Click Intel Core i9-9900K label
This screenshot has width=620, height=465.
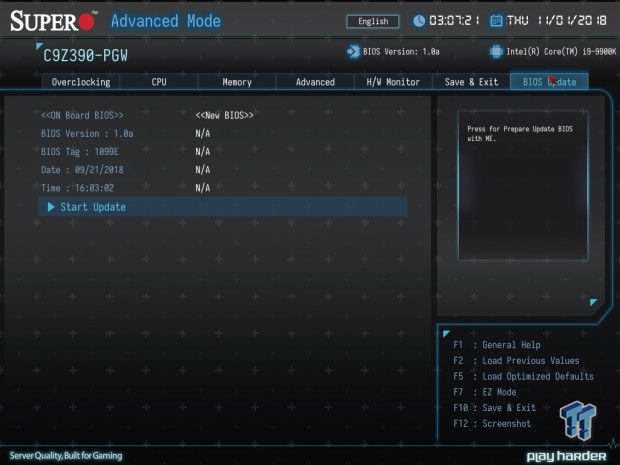tap(561, 52)
